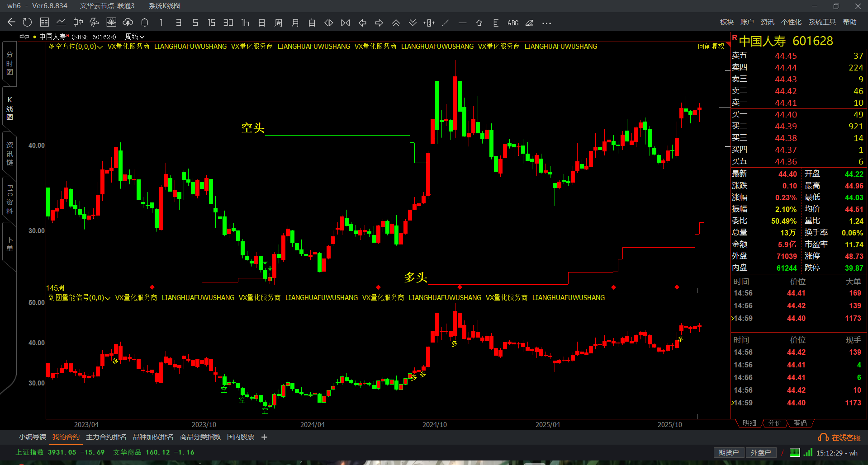Select the horizontal line drawing tool
Screen dimensions: 868x465
462,23
